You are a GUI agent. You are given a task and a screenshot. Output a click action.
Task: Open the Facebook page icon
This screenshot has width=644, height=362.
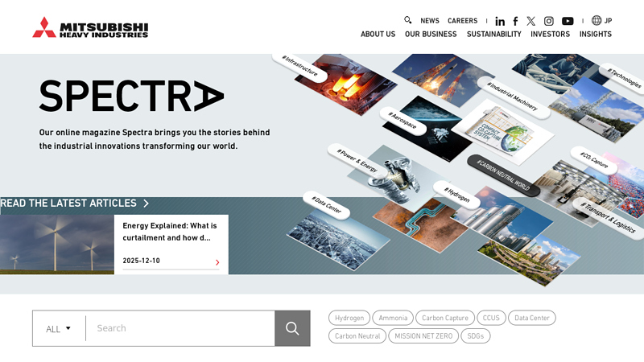(515, 21)
